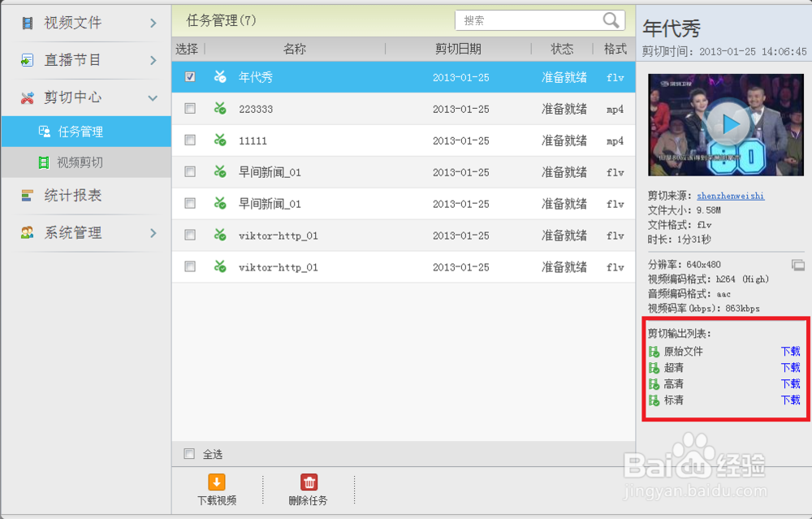Expand the 视频文件 menu chevron
The height and width of the screenshot is (519, 812).
click(153, 22)
